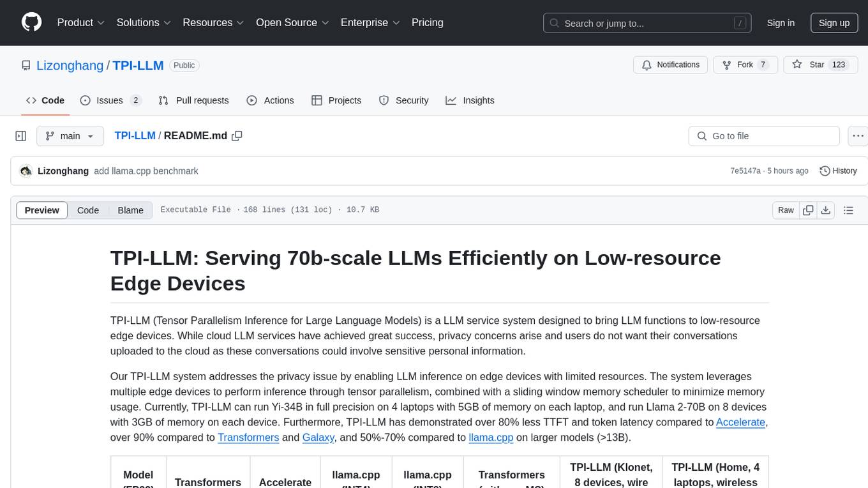The height and width of the screenshot is (488, 868).
Task: Follow the llama.cpp link
Action: tap(491, 438)
